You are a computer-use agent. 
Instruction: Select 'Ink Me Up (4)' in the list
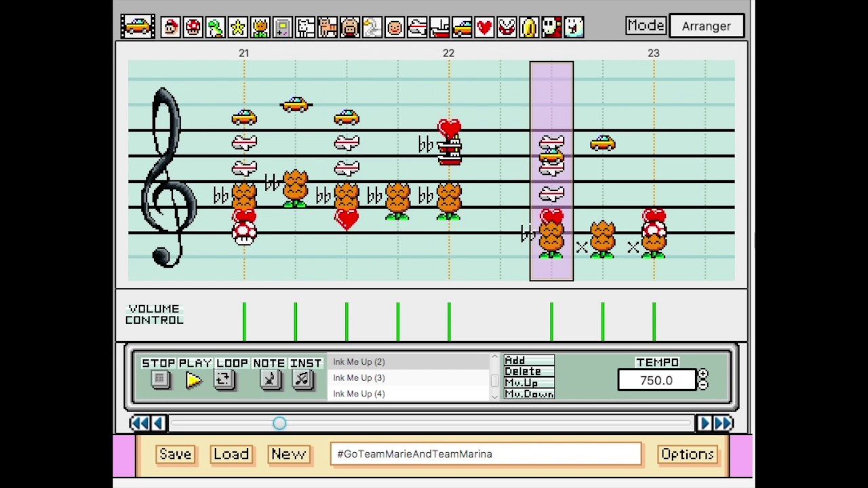click(x=408, y=393)
